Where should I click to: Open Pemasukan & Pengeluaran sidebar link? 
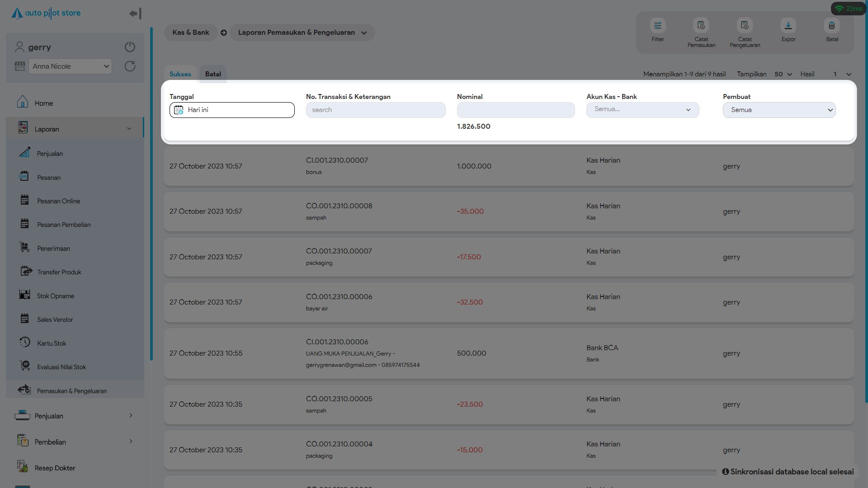click(x=72, y=391)
